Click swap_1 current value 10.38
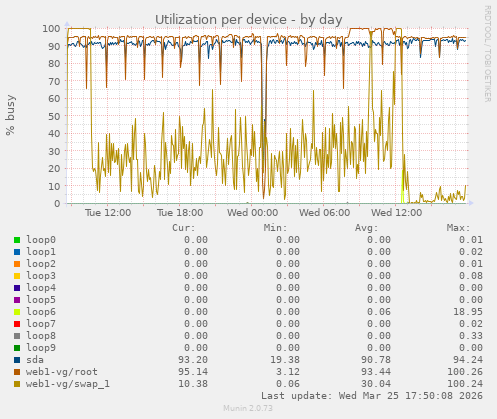The height and width of the screenshot is (419, 497). [x=193, y=384]
